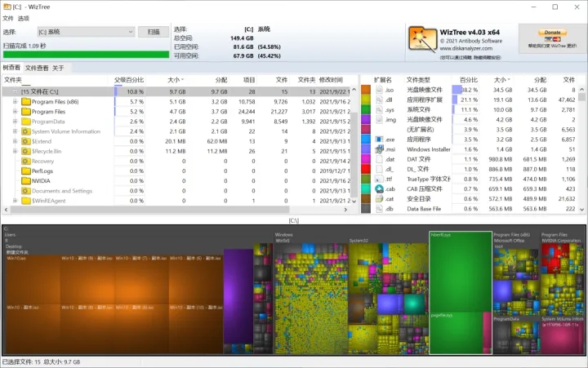Click the www.diskanalyzer.com text
This screenshot has height=368, width=588.
[465, 48]
